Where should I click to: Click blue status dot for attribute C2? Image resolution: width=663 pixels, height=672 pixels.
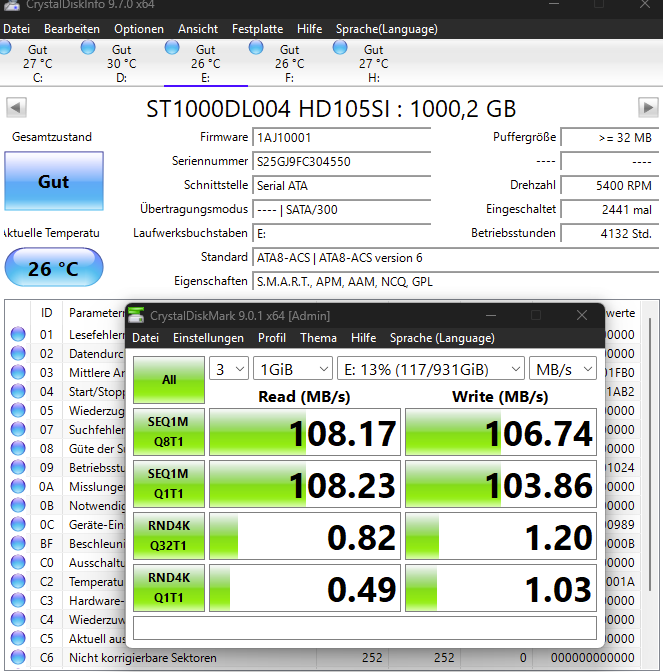coord(18,582)
